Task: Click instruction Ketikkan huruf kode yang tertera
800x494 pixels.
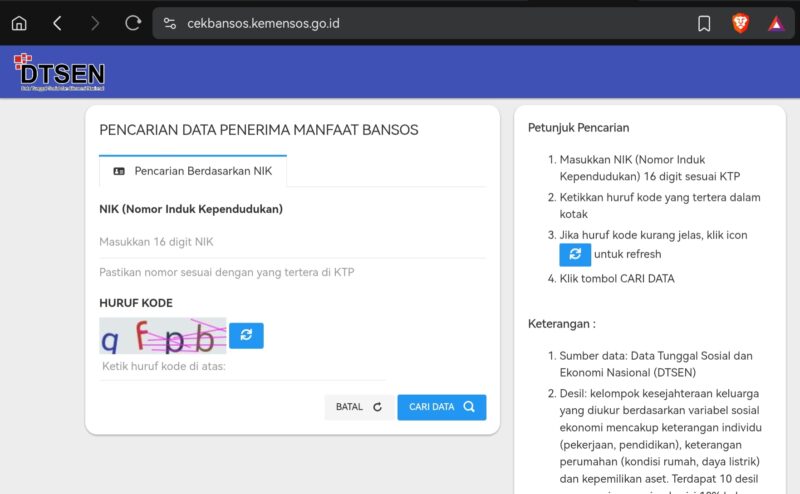Action: click(660, 206)
